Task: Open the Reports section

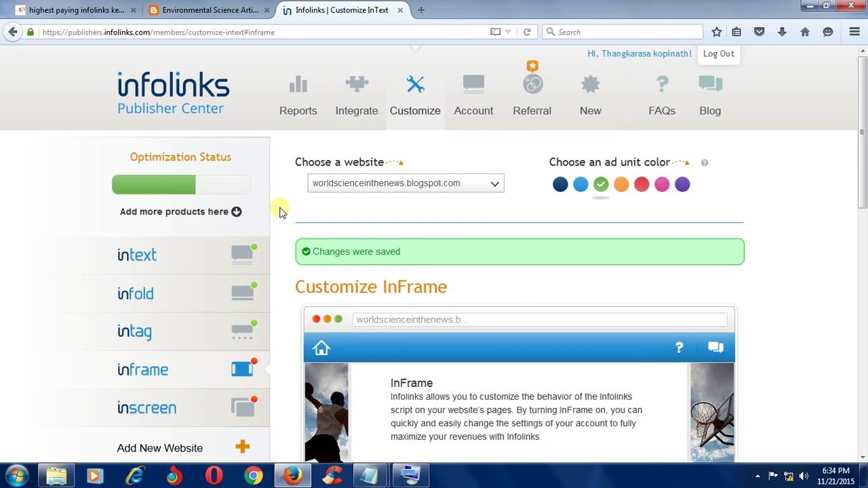Action: click(x=298, y=96)
